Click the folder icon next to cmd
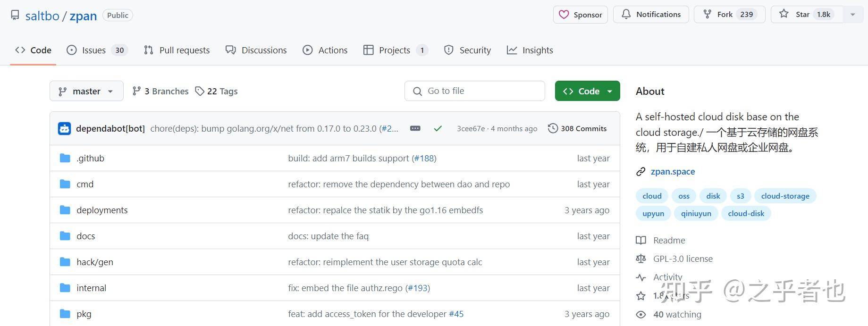868x326 pixels. pos(65,184)
